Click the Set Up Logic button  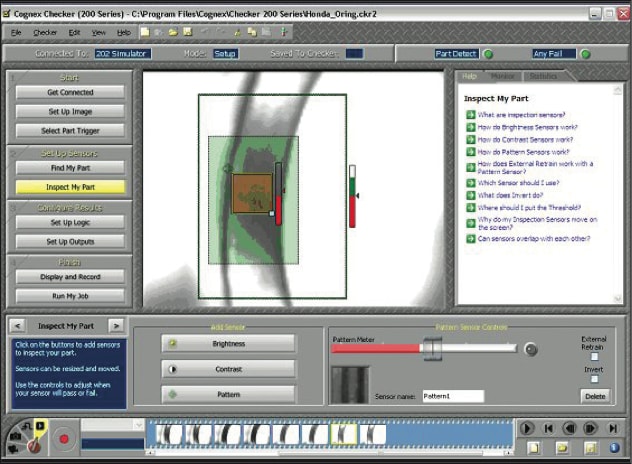click(x=70, y=223)
